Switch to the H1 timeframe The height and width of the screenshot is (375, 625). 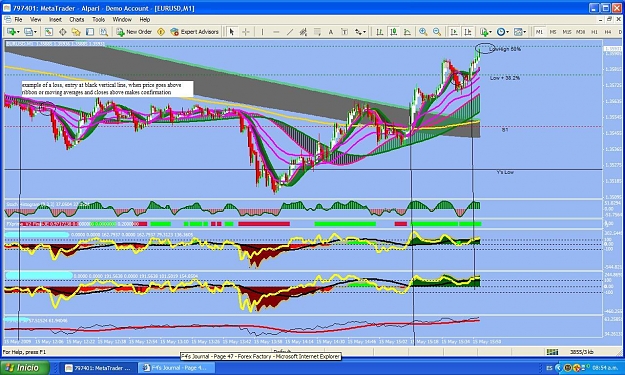[x=594, y=32]
